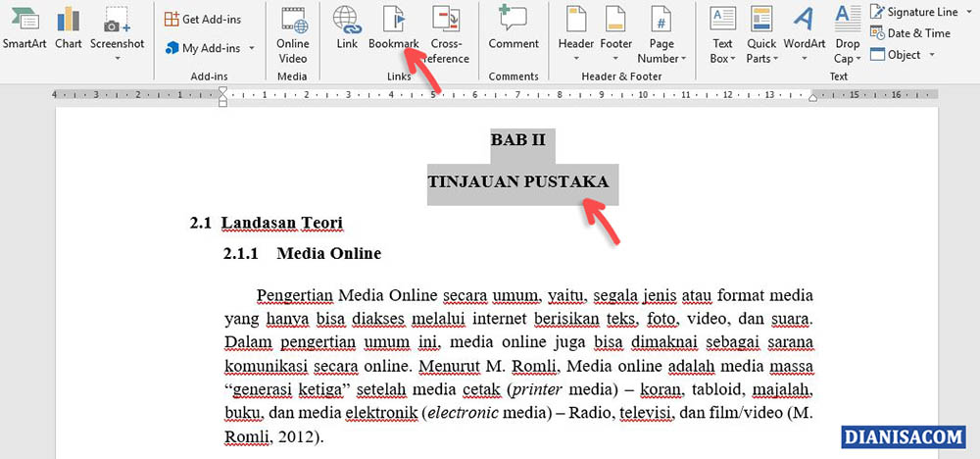980x459 pixels.
Task: Open the Footer menu
Action: (615, 28)
